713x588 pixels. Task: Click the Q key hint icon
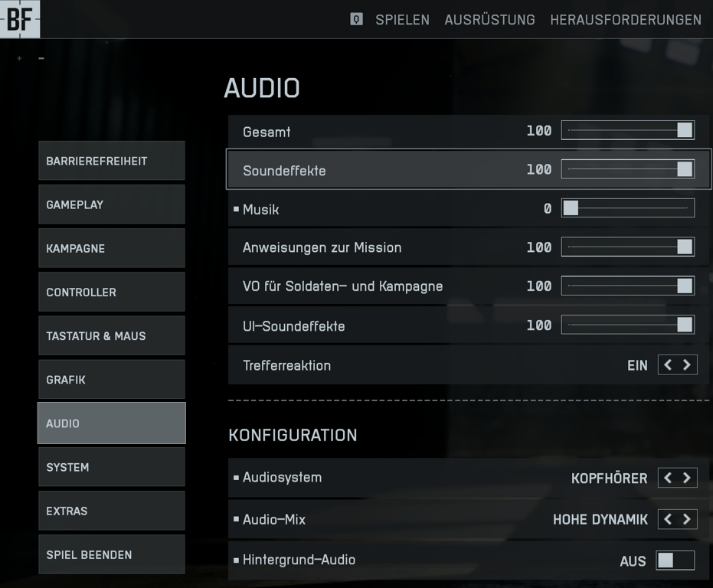pyautogui.click(x=356, y=19)
